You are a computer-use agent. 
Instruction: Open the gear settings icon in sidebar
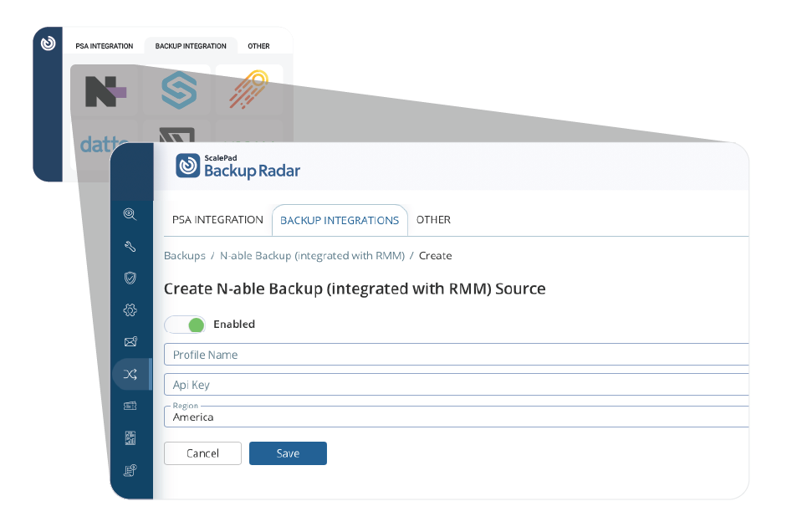[130, 309]
